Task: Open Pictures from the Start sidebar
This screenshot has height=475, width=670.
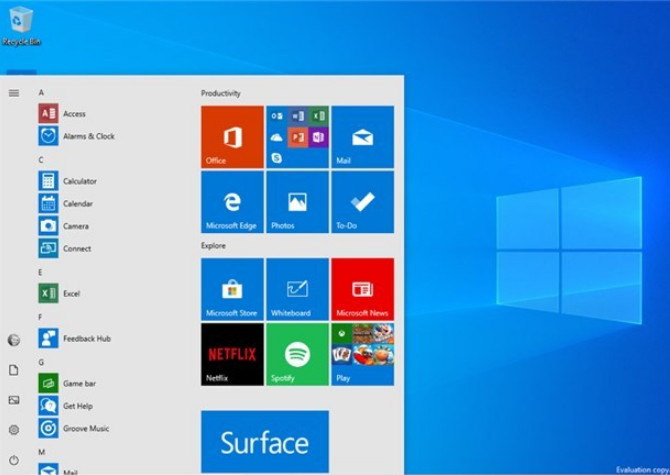Action: 14,400
